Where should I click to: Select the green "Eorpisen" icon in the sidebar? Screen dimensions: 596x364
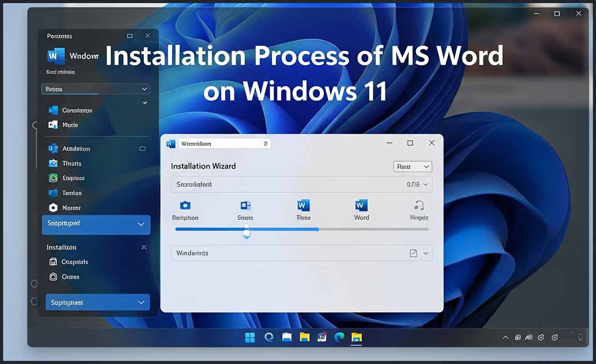53,178
